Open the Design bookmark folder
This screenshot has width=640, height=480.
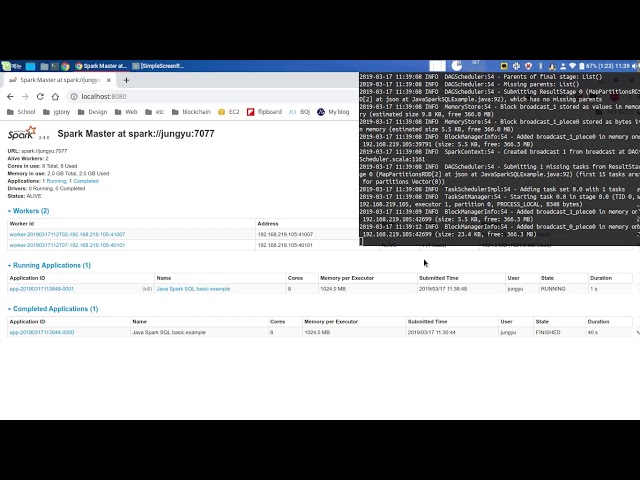point(92,112)
